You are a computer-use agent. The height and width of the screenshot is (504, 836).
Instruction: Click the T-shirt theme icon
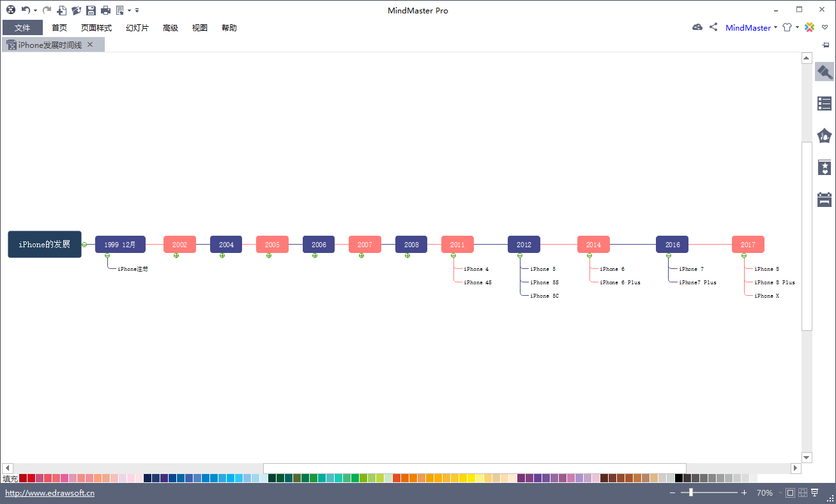click(787, 27)
